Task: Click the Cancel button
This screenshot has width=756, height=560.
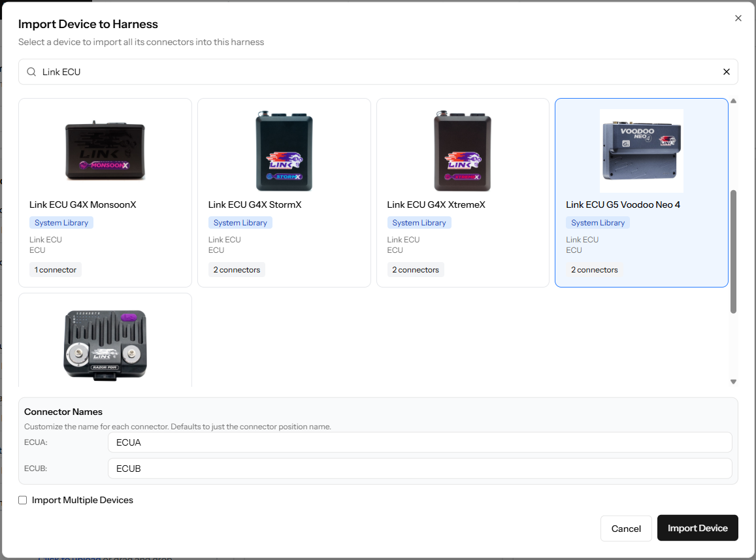Action: click(625, 528)
